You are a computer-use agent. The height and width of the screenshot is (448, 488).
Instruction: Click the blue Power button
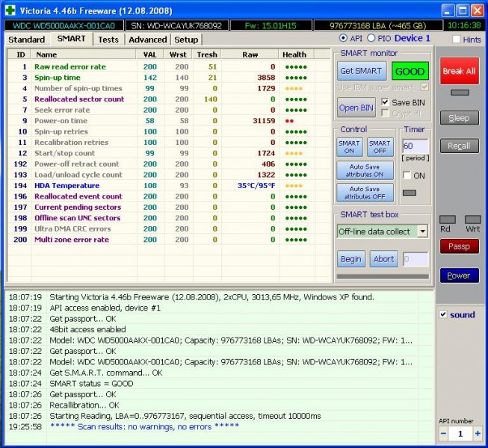459,276
